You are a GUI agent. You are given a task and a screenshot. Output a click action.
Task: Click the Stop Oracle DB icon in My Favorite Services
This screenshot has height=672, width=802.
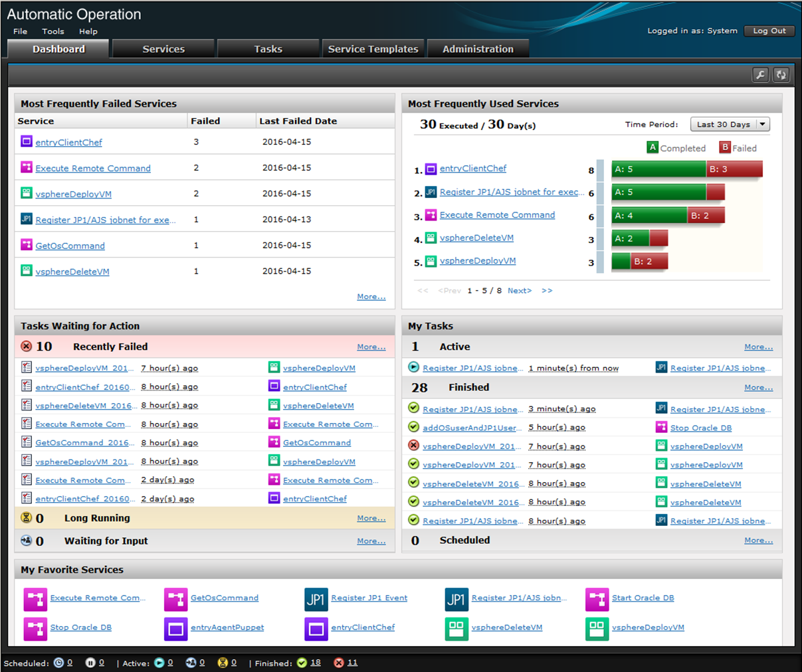pyautogui.click(x=35, y=628)
